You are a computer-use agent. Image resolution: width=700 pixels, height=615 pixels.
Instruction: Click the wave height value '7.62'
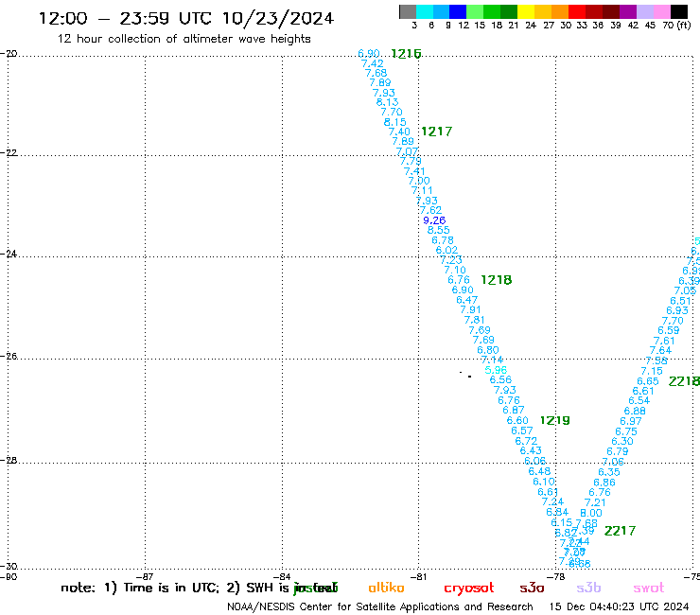point(430,210)
